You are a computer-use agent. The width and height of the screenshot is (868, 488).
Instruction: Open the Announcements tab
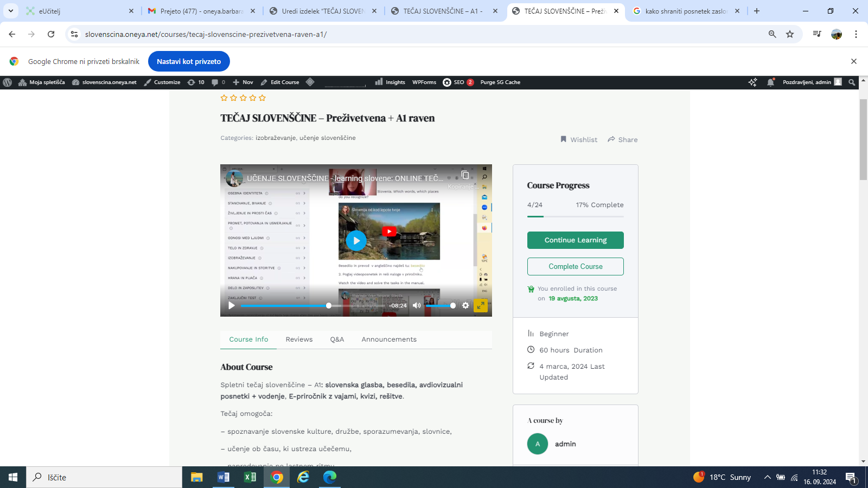point(389,339)
